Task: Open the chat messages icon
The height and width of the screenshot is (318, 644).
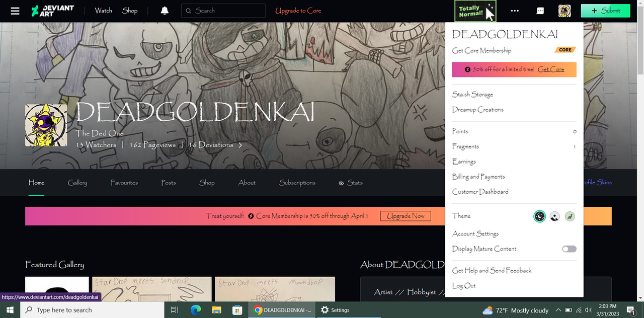Action: pos(540,11)
